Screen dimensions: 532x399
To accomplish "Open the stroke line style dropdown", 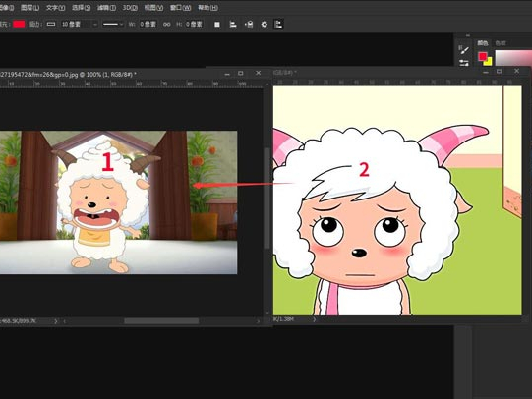I will click(x=113, y=24).
